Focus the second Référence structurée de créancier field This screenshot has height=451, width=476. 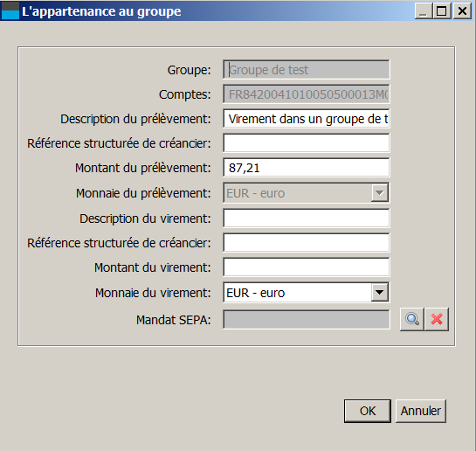pyautogui.click(x=306, y=243)
